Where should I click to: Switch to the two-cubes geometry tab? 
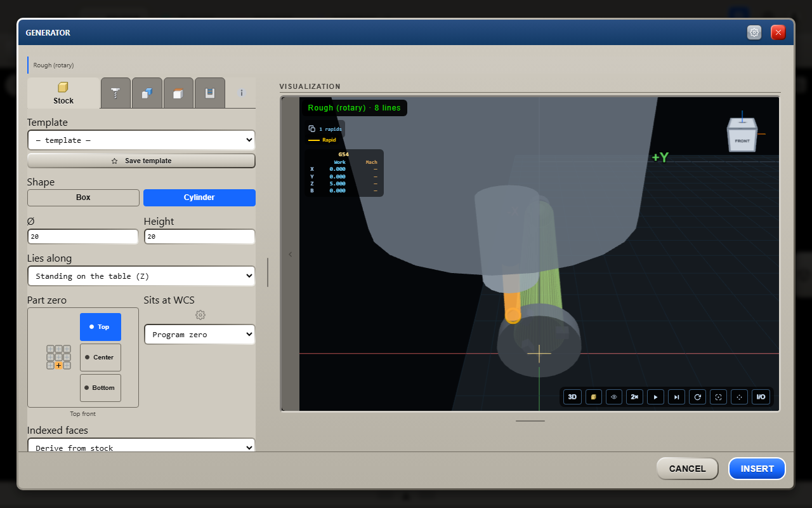coord(147,93)
